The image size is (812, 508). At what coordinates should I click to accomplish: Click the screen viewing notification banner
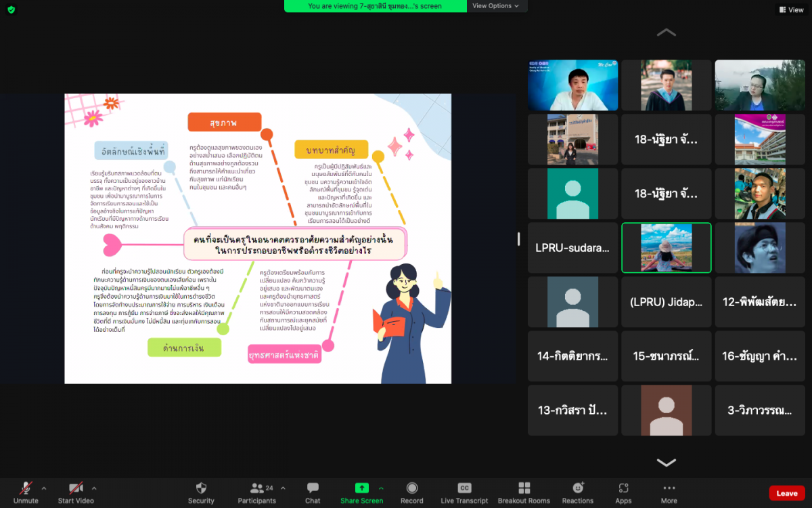pos(375,6)
